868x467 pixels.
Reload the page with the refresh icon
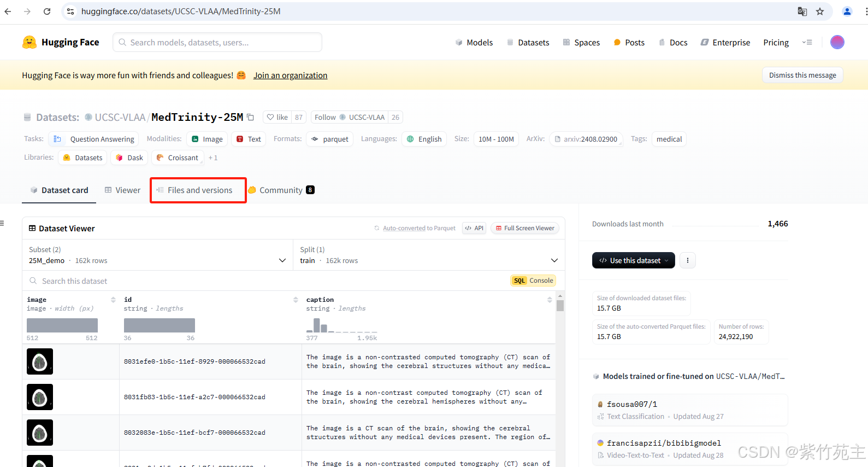(x=47, y=11)
